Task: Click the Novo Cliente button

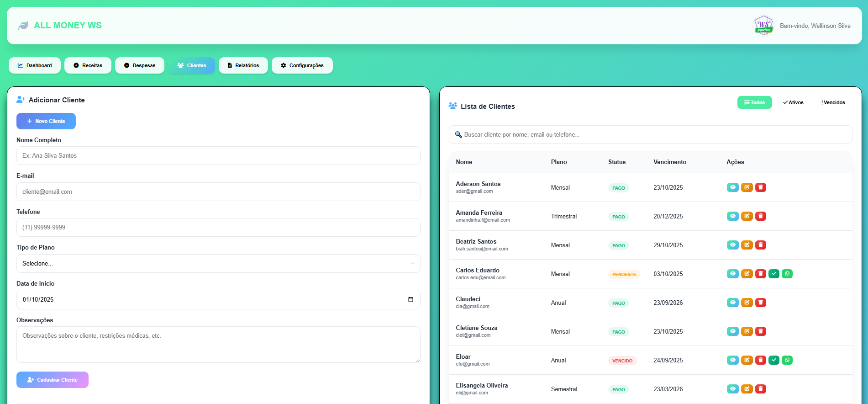Action: click(46, 121)
